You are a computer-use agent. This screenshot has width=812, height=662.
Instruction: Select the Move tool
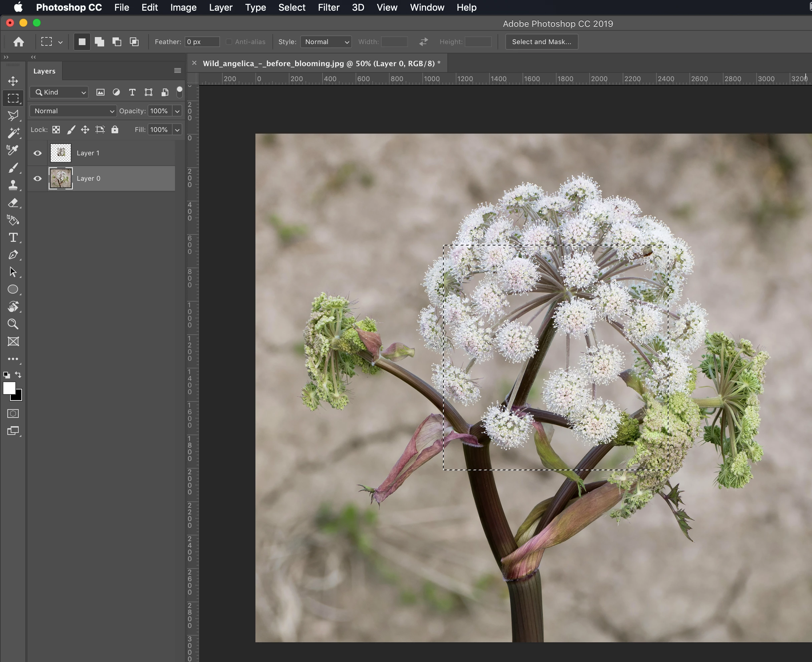(13, 81)
